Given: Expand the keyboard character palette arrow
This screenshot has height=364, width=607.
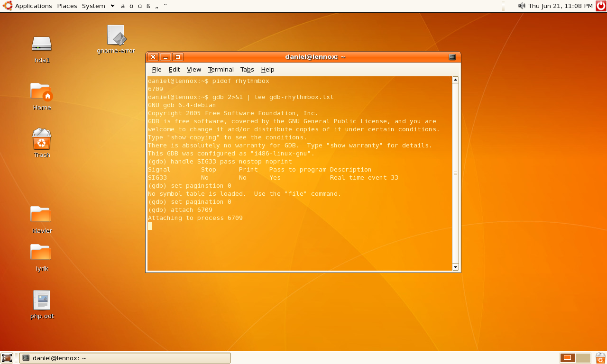Looking at the screenshot, I should pyautogui.click(x=112, y=6).
